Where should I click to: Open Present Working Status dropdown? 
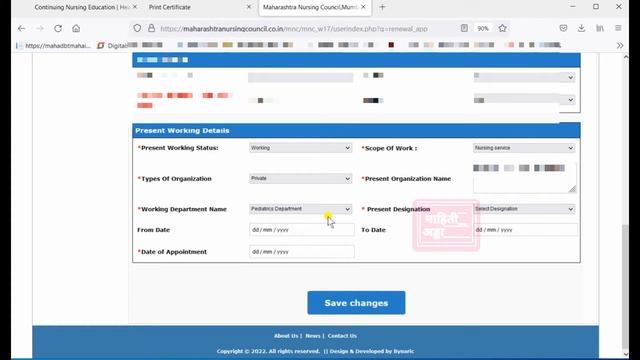tap(300, 148)
